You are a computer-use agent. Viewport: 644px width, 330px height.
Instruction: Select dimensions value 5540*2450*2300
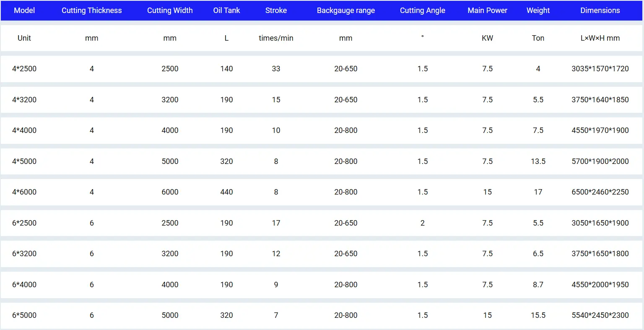click(x=600, y=315)
